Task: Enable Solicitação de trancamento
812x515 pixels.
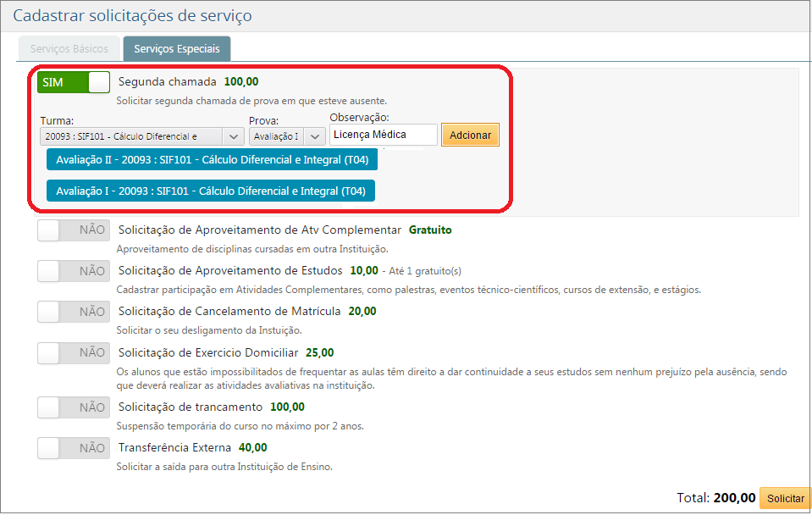Action: click(72, 407)
